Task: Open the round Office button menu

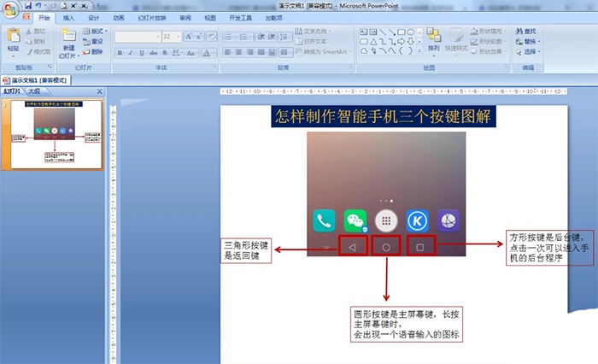Action: pyautogui.click(x=10, y=9)
